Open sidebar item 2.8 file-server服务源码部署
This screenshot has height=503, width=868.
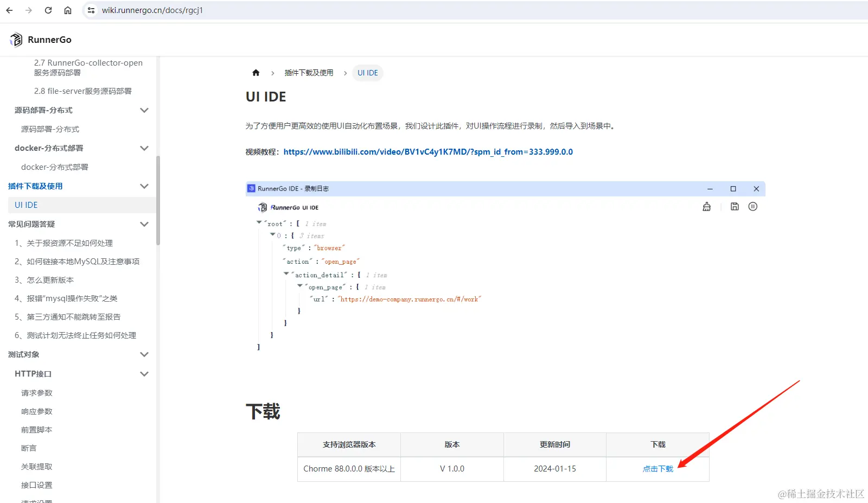pos(83,91)
